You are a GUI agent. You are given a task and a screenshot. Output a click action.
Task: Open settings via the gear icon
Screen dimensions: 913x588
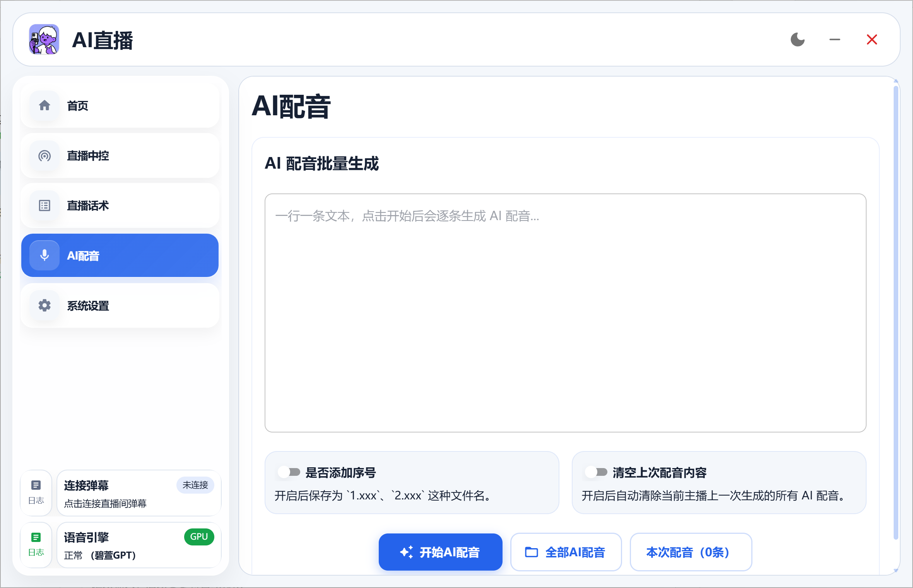click(44, 306)
